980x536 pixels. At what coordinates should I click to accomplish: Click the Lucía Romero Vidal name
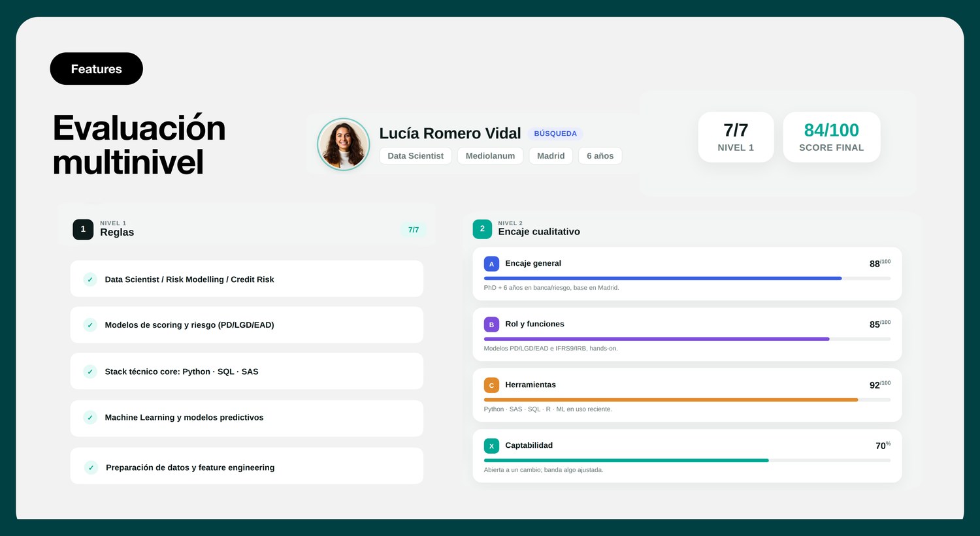point(450,133)
